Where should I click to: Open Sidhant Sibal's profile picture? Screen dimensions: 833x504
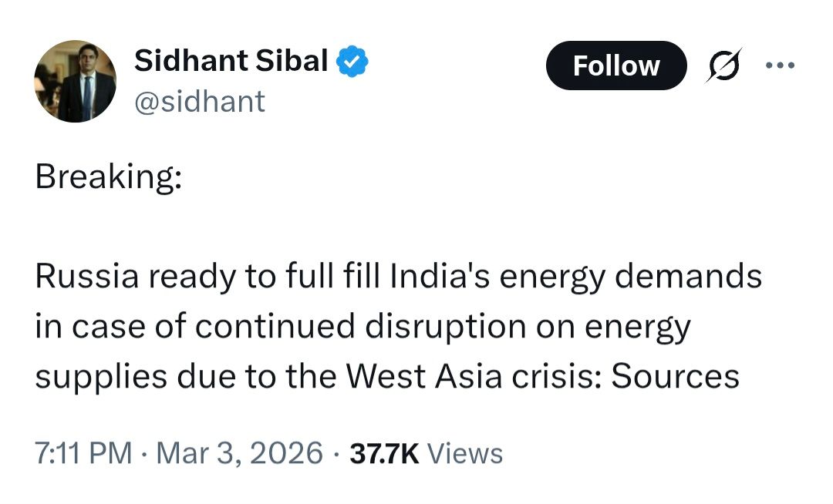click(76, 81)
